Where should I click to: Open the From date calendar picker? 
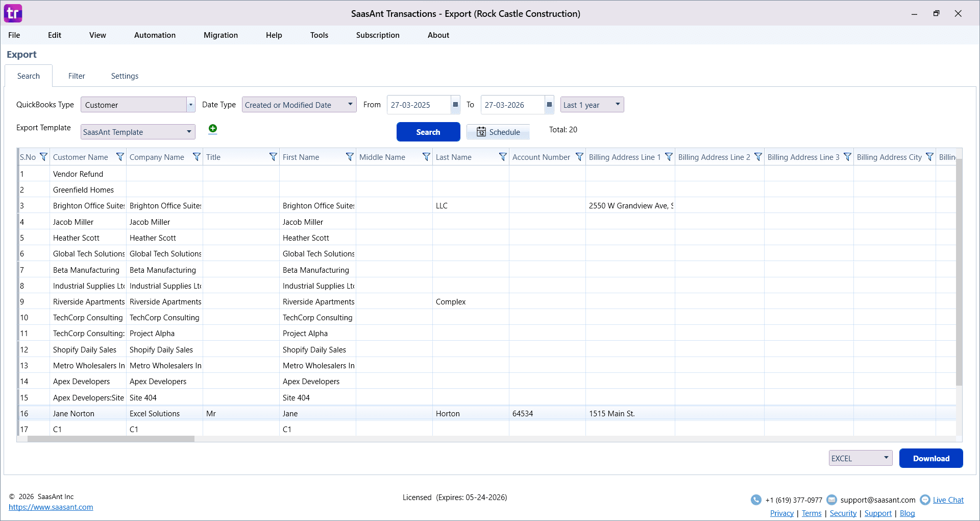455,105
